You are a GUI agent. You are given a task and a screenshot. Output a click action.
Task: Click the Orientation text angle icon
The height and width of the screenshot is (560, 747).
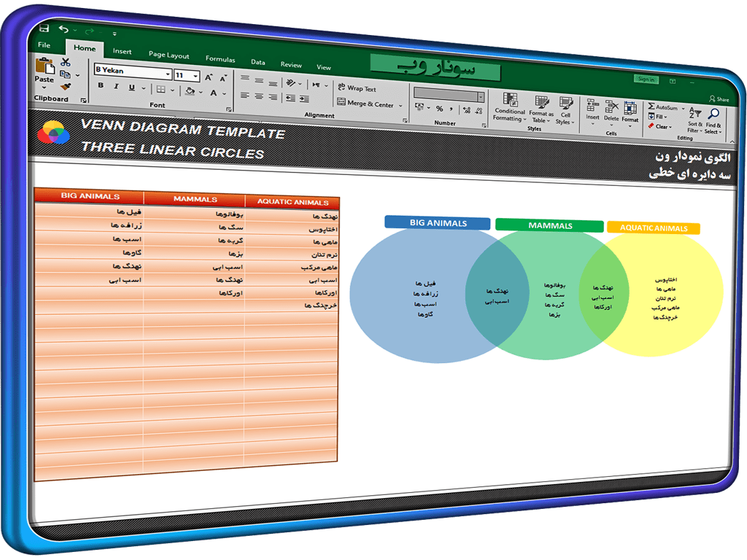290,83
